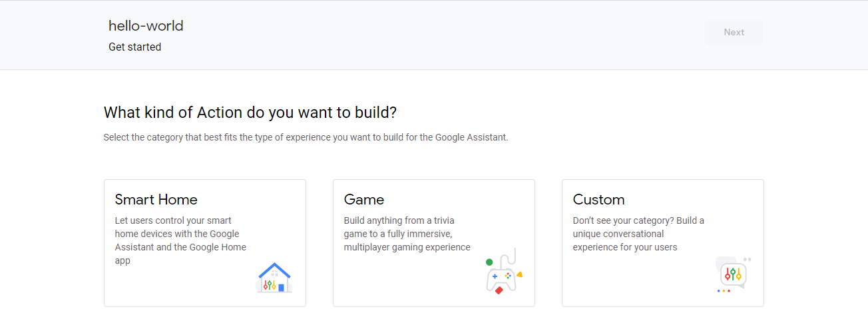The height and width of the screenshot is (331, 868).
Task: Click the Smart Home house icon
Action: coord(274,278)
